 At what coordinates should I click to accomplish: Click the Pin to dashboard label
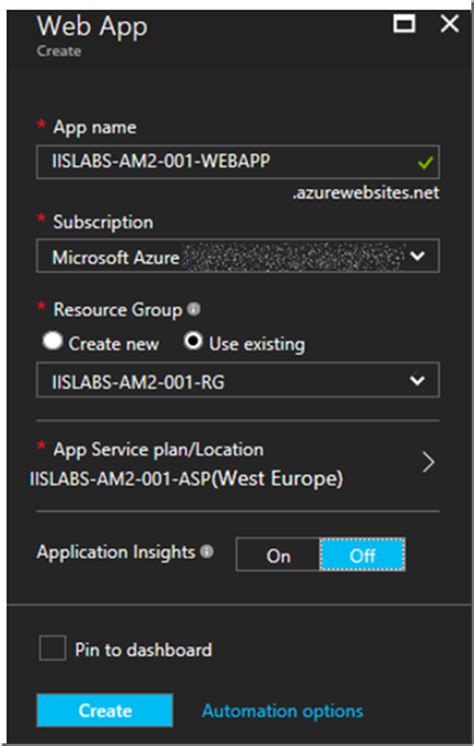pos(143,649)
